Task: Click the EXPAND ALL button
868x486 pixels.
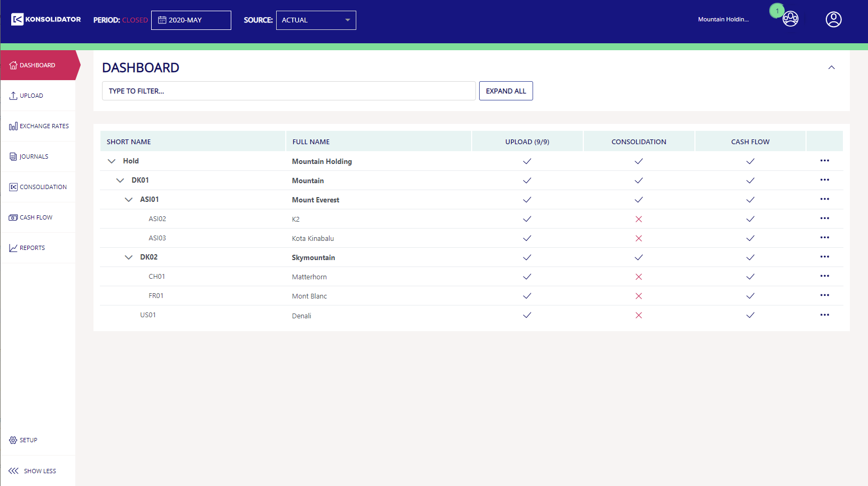Action: [x=505, y=90]
